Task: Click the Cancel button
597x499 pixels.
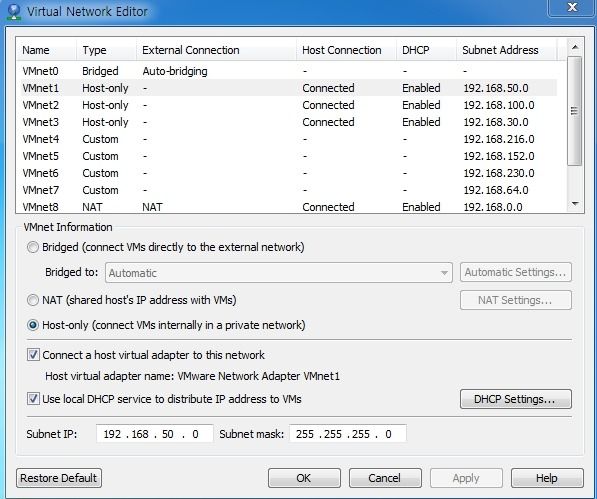Action: [385, 478]
